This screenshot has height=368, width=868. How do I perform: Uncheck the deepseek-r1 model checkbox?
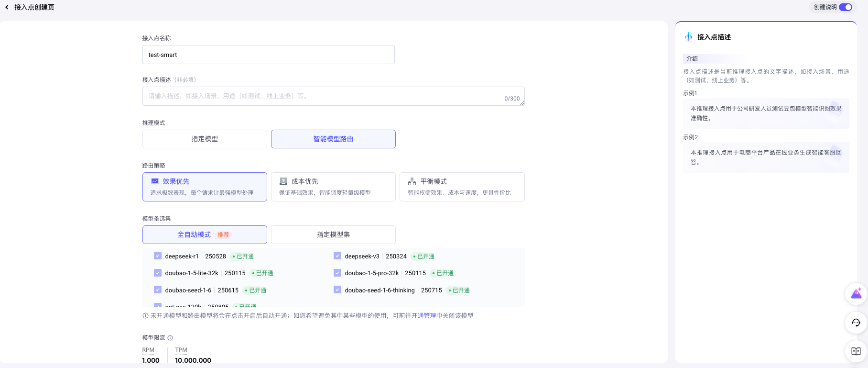[x=158, y=256]
